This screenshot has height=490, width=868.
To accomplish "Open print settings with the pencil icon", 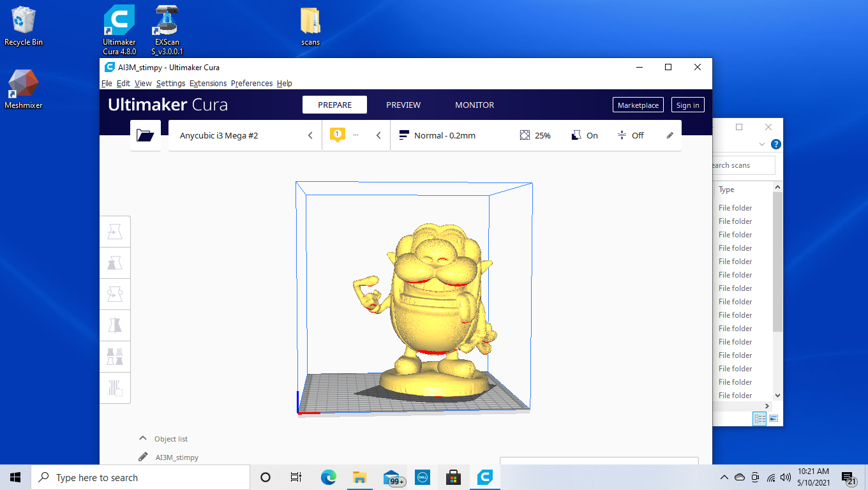I will tap(670, 135).
